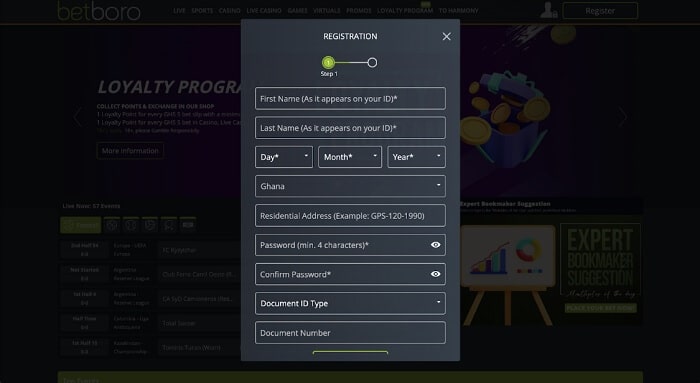Screen dimensions: 700x383
Task: Go to the Loyalty Program menu
Action: point(405,11)
